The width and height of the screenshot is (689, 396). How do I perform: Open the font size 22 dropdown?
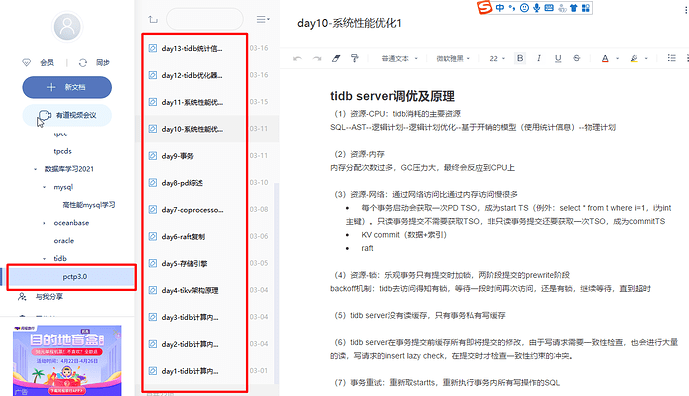pyautogui.click(x=497, y=58)
